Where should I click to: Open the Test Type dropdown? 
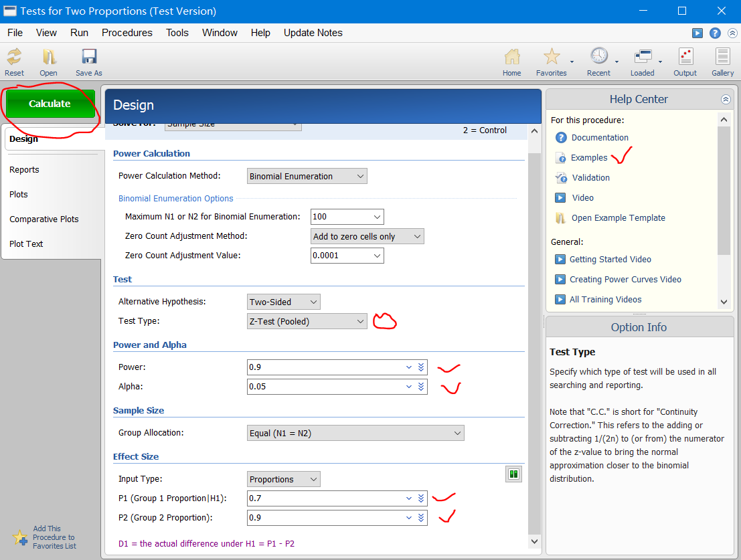pyautogui.click(x=307, y=322)
